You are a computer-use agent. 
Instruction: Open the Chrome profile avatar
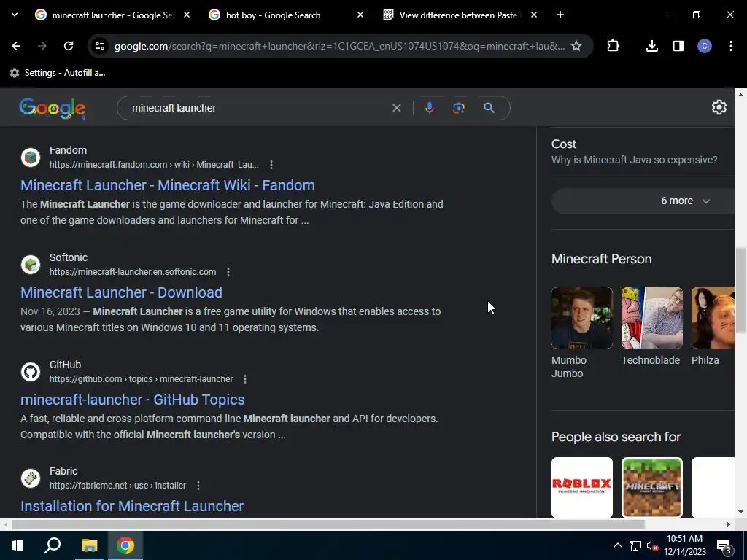(x=704, y=46)
